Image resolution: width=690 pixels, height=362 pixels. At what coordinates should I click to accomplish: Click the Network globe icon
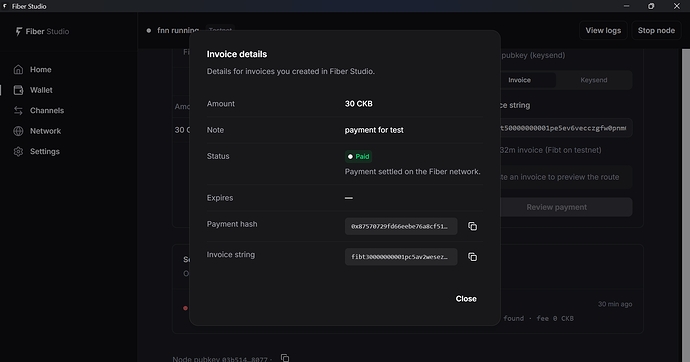point(18,131)
